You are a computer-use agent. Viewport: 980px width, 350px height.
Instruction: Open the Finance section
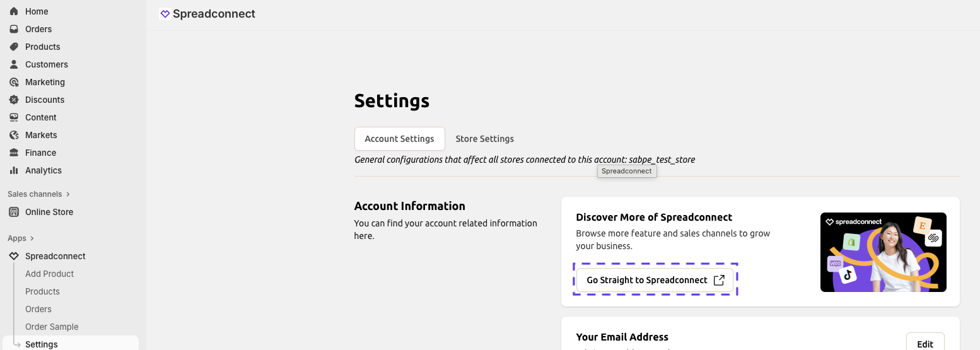pos(41,153)
